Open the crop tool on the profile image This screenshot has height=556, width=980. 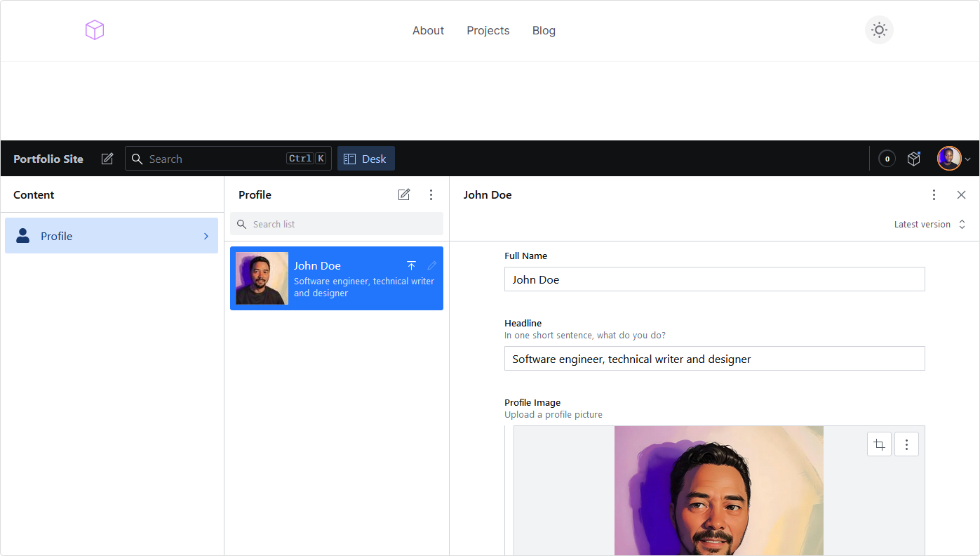point(879,444)
